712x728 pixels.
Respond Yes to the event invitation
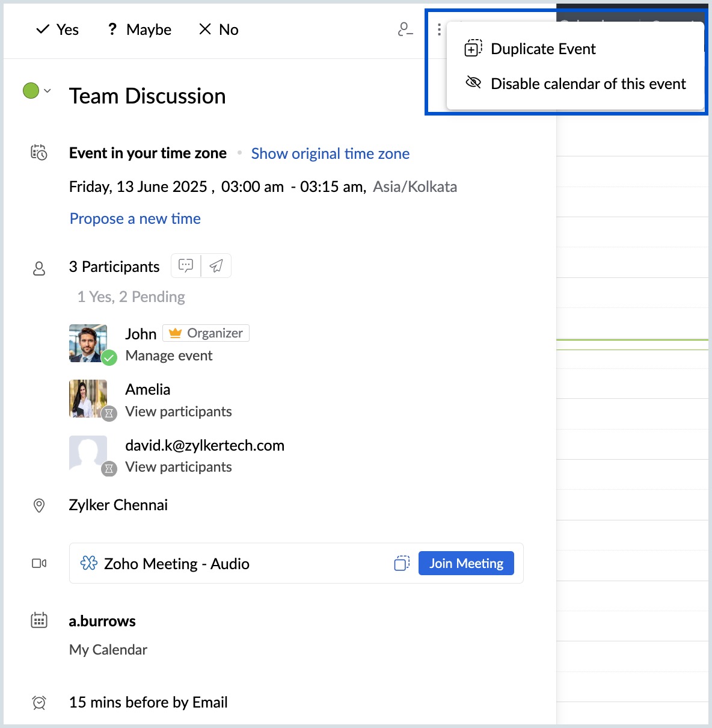coord(58,29)
